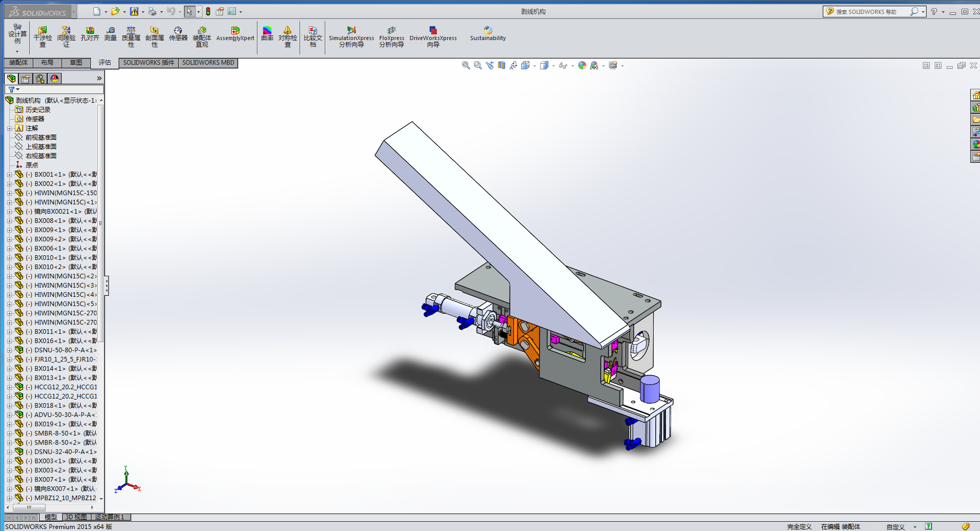Screen dimensions: 980x531
Task: Expand the BX001<1> component node
Action: click(x=9, y=175)
